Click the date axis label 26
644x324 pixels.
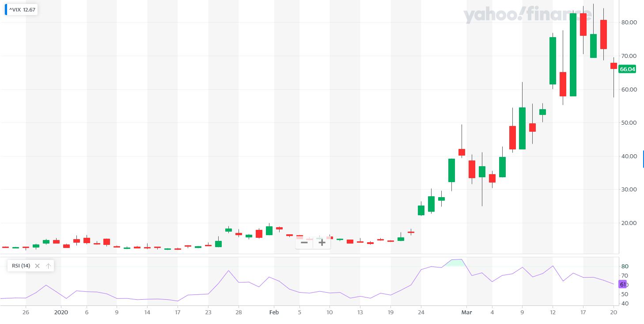pyautogui.click(x=26, y=312)
